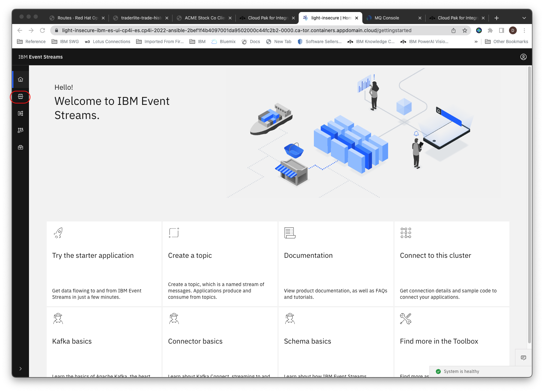The height and width of the screenshot is (392, 544).
Task: Open the user profile icon in the header
Action: (523, 57)
